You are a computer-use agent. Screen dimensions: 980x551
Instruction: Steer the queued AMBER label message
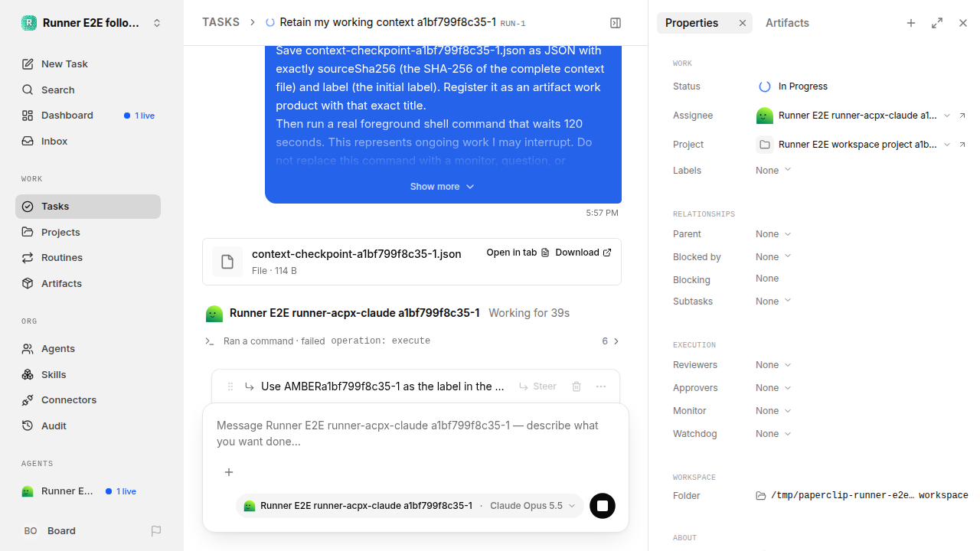coord(537,386)
